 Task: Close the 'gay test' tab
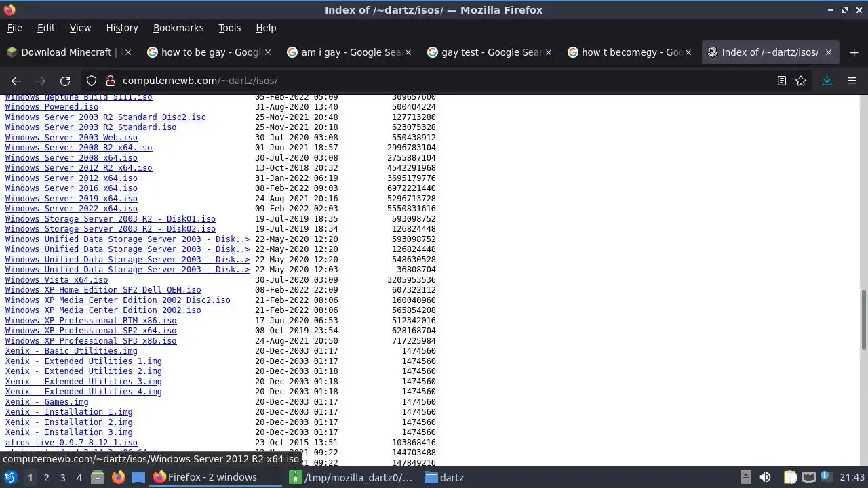[x=549, y=52]
